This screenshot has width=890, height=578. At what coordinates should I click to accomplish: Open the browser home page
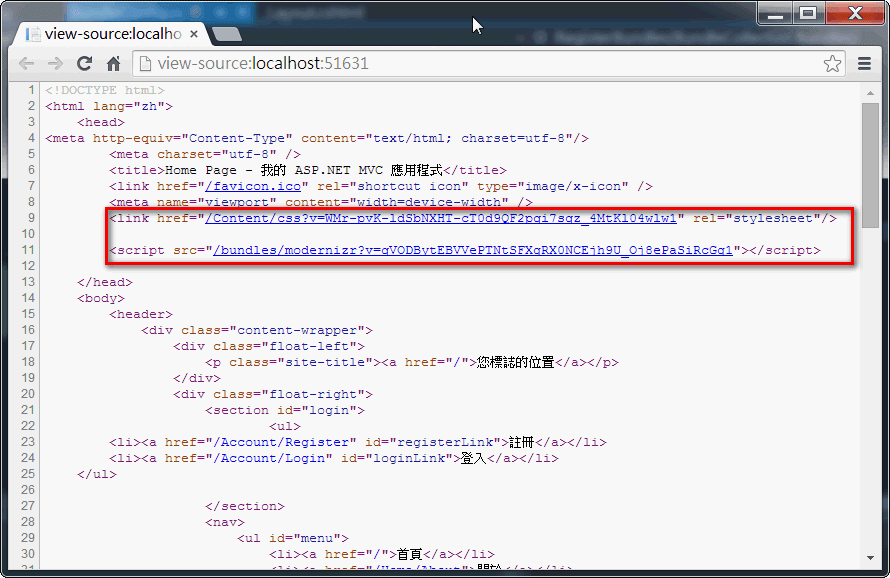point(114,64)
